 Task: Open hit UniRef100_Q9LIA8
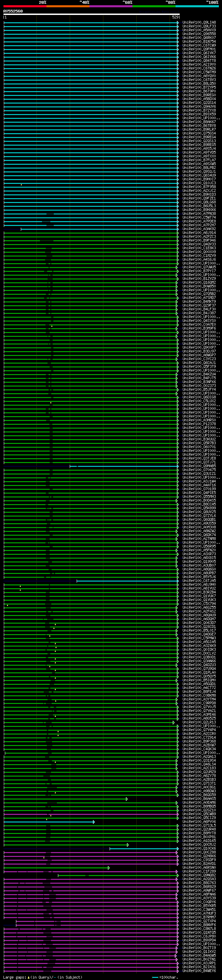[199, 23]
